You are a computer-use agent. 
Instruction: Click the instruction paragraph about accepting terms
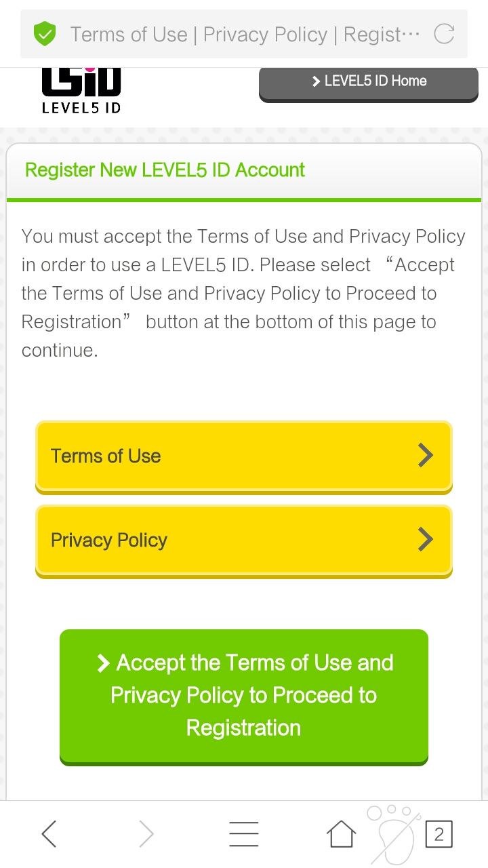tap(243, 293)
